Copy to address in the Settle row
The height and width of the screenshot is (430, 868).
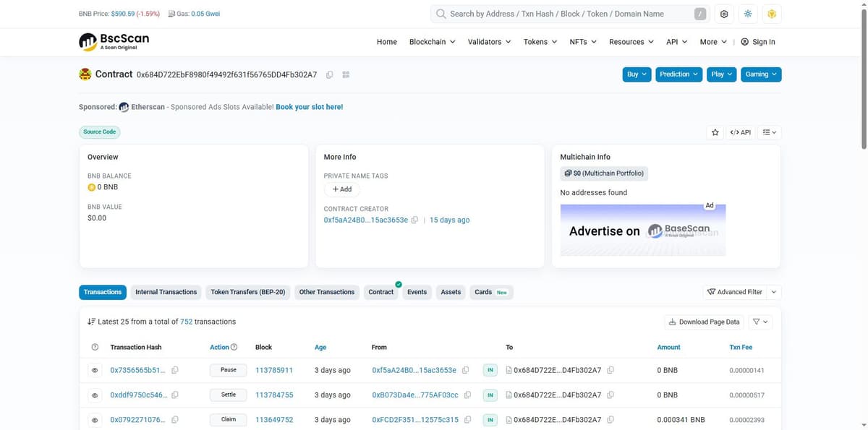[610, 395]
